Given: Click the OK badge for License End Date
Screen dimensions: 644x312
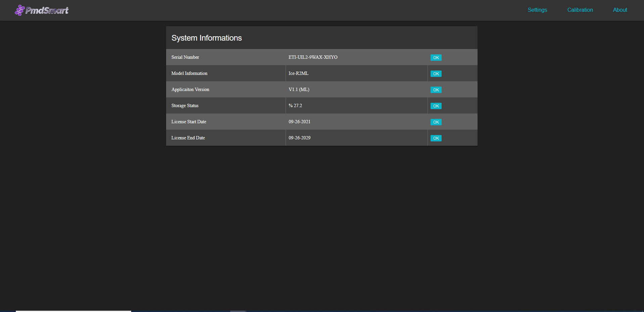Looking at the screenshot, I should point(436,138).
